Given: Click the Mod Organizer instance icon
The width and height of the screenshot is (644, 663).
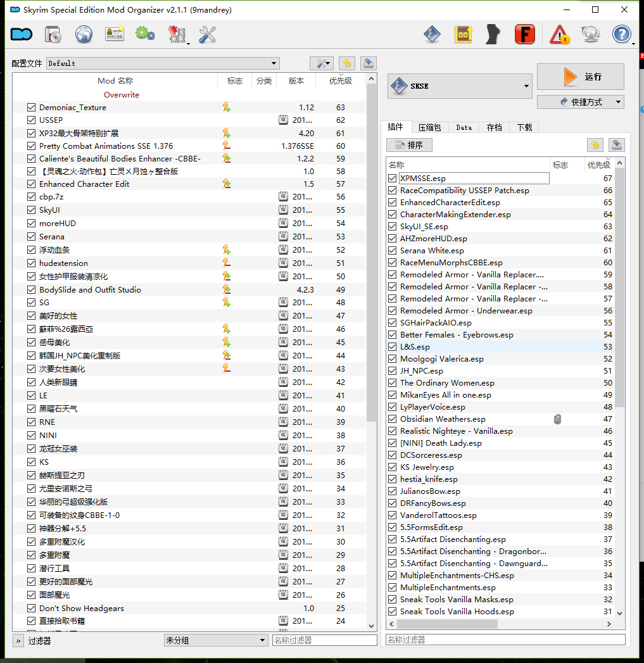Looking at the screenshot, I should [22, 34].
